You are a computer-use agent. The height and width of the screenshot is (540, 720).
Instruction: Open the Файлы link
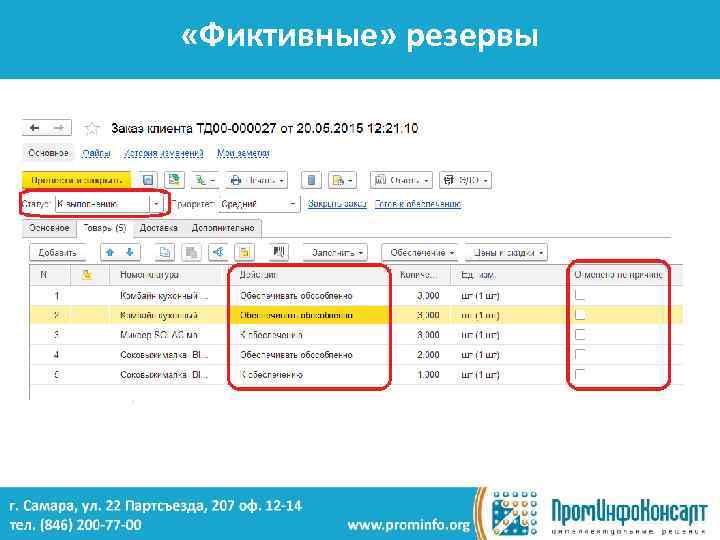point(96,153)
